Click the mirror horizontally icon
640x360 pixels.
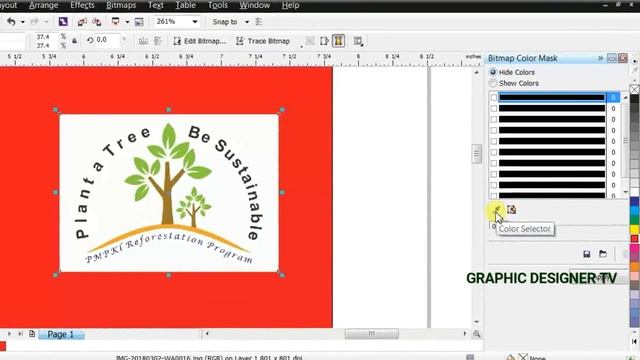(143, 41)
